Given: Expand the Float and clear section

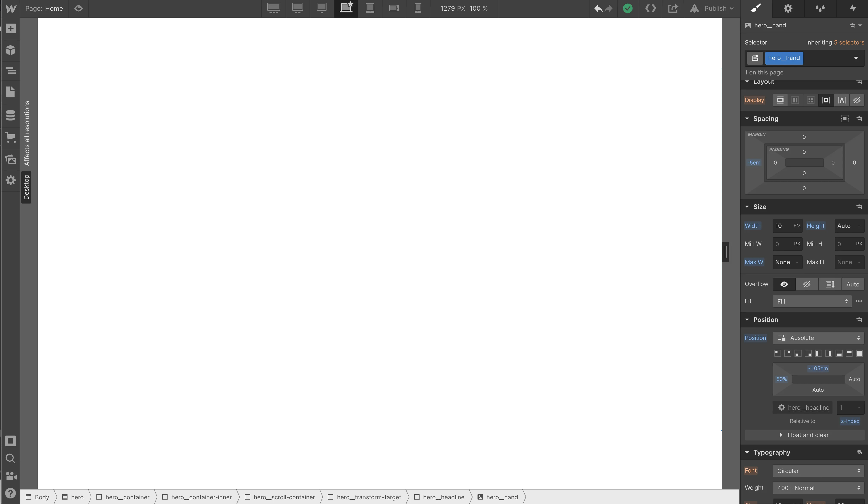Looking at the screenshot, I should point(804,435).
